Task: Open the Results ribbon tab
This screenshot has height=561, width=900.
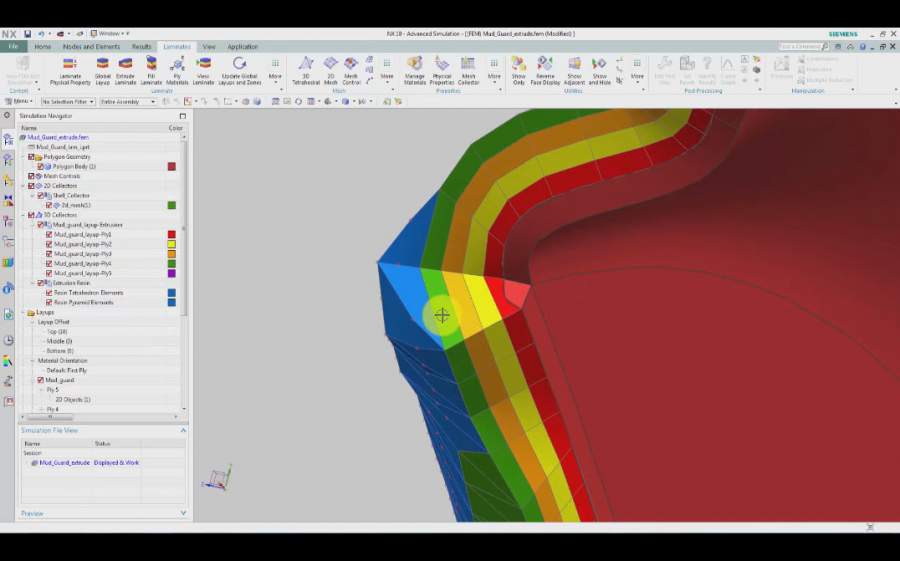Action: tap(142, 47)
